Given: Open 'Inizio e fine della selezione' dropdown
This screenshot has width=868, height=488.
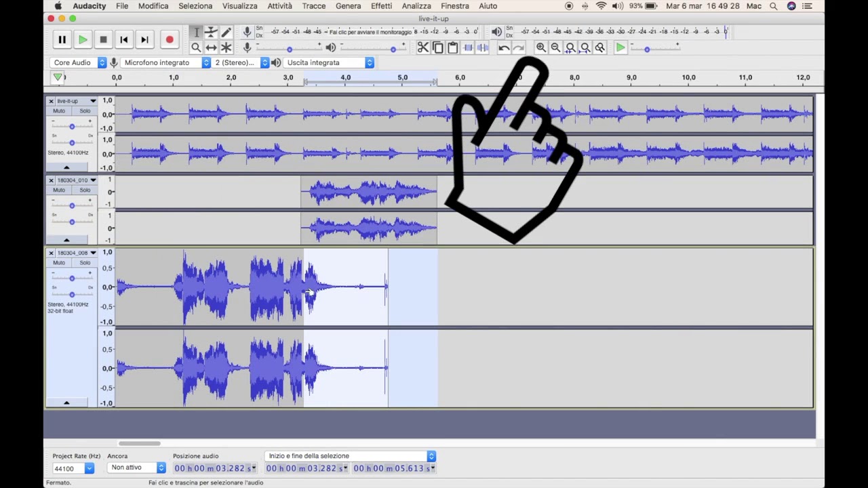Looking at the screenshot, I should pyautogui.click(x=351, y=456).
